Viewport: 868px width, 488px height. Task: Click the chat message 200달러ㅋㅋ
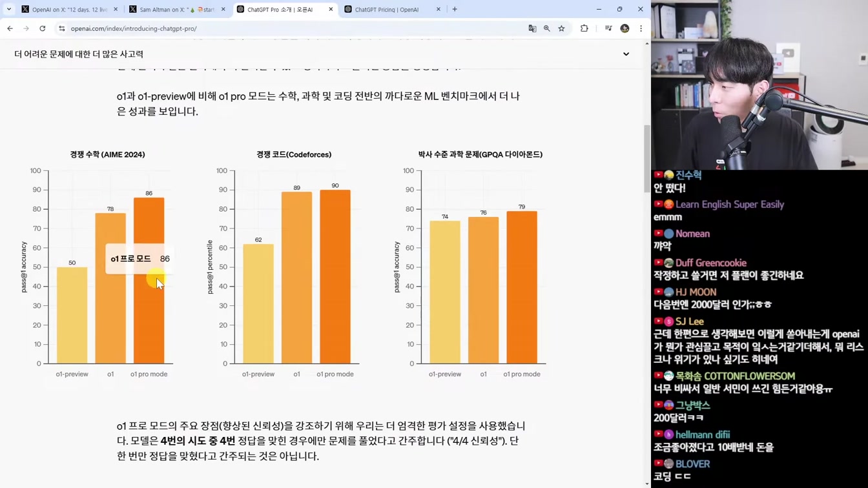679,418
